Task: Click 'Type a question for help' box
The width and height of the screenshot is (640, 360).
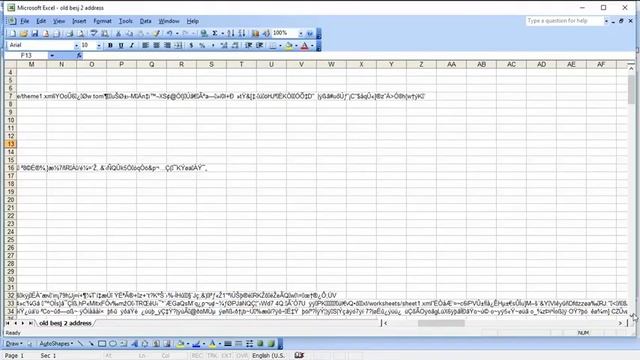Action: [x=564, y=21]
